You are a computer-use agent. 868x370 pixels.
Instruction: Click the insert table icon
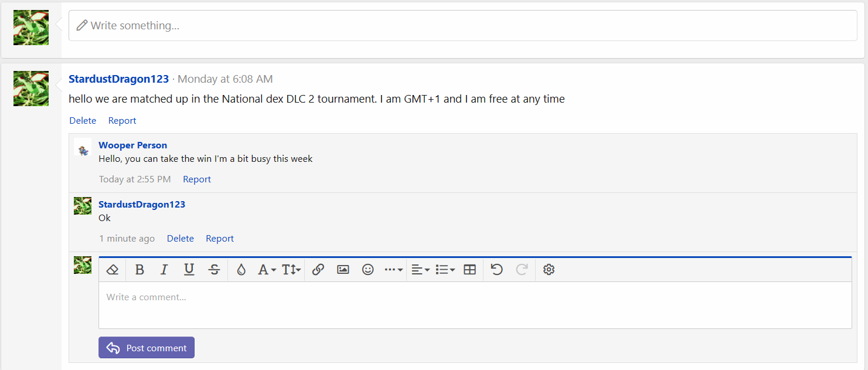click(x=469, y=270)
